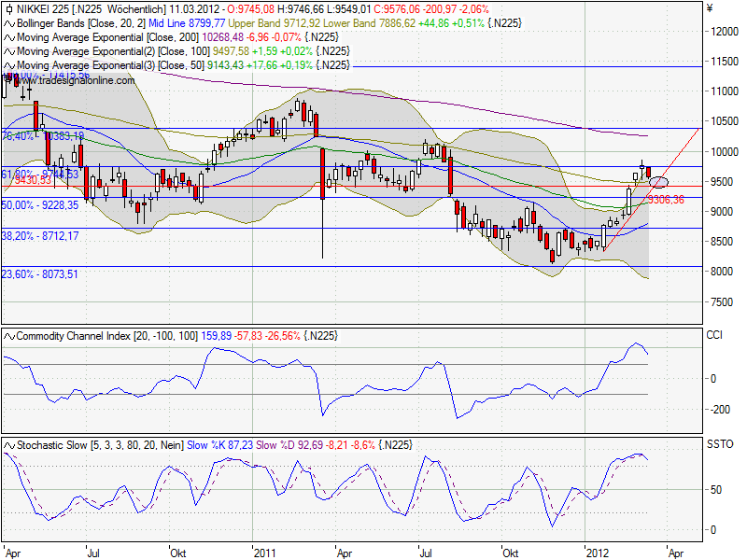Select the Bollinger Bands [Close, 20, 2] label

(x=81, y=23)
